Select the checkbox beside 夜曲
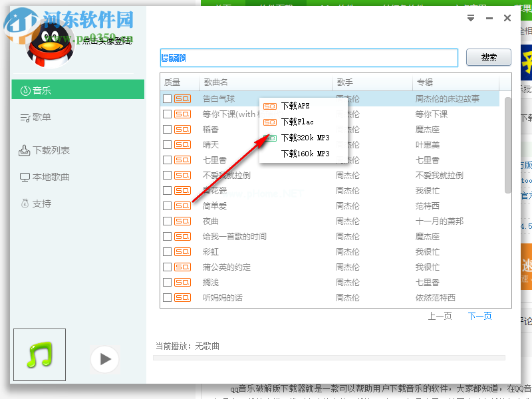The image size is (532, 399). [166, 221]
